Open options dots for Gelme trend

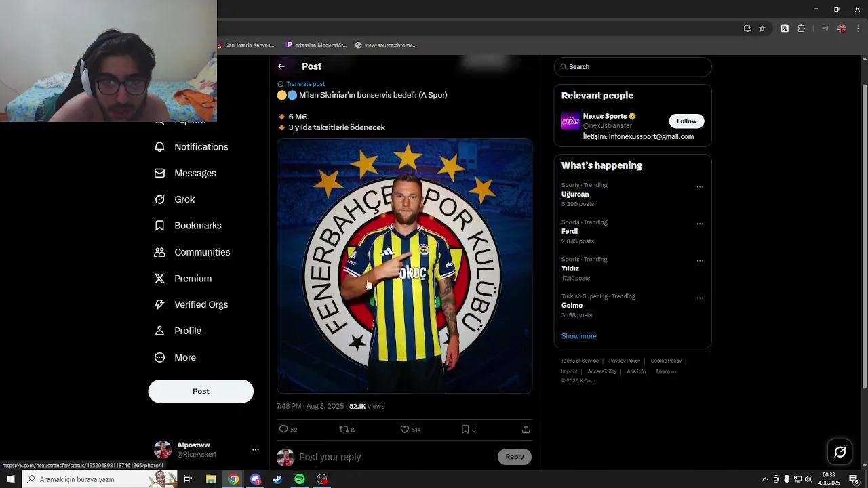click(700, 298)
